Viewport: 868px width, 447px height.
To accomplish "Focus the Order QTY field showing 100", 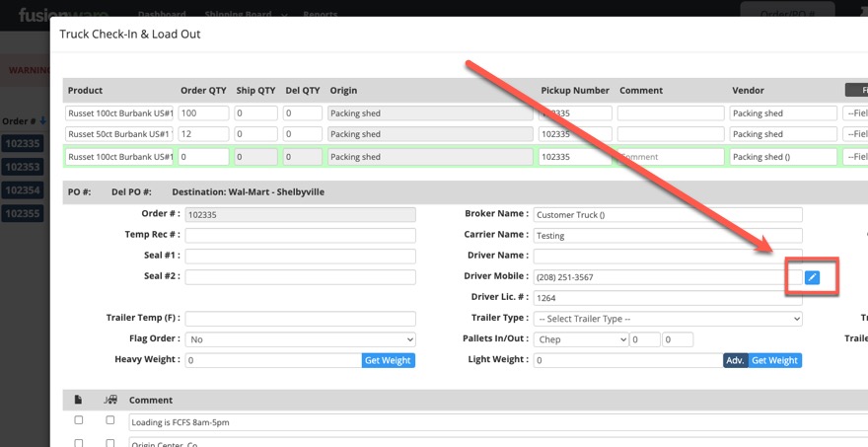I will click(x=203, y=113).
